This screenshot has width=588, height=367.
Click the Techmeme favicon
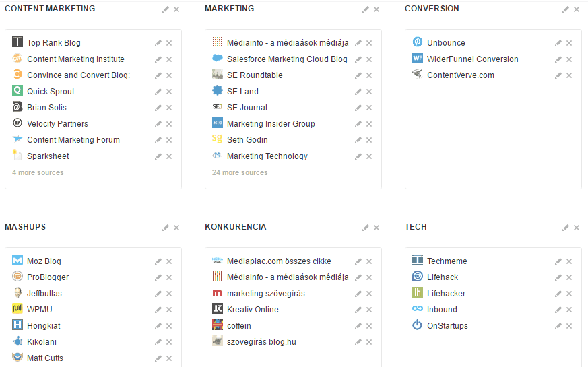coord(418,260)
